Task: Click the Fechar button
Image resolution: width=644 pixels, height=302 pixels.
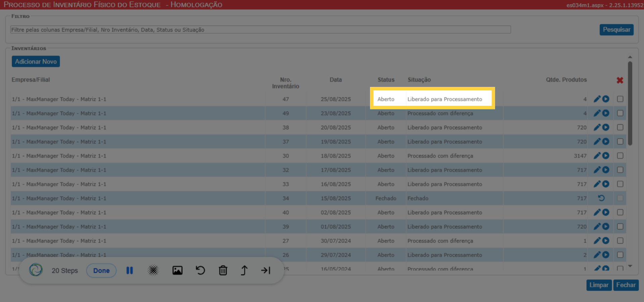Action: 626,285
